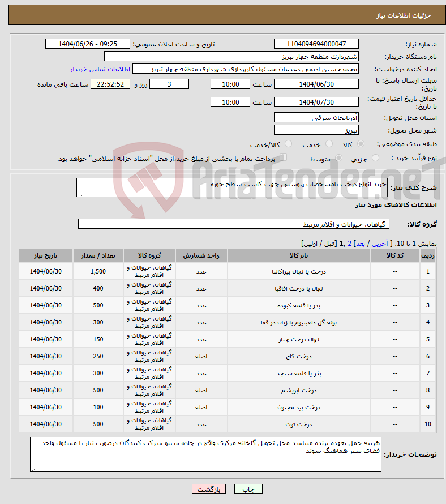Click the شرح کلی نیاز text area
Viewport: 446px width, 504px height.
[x=232, y=187]
